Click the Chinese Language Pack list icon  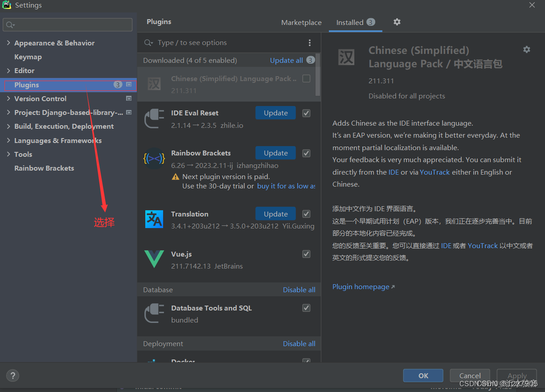(x=154, y=84)
